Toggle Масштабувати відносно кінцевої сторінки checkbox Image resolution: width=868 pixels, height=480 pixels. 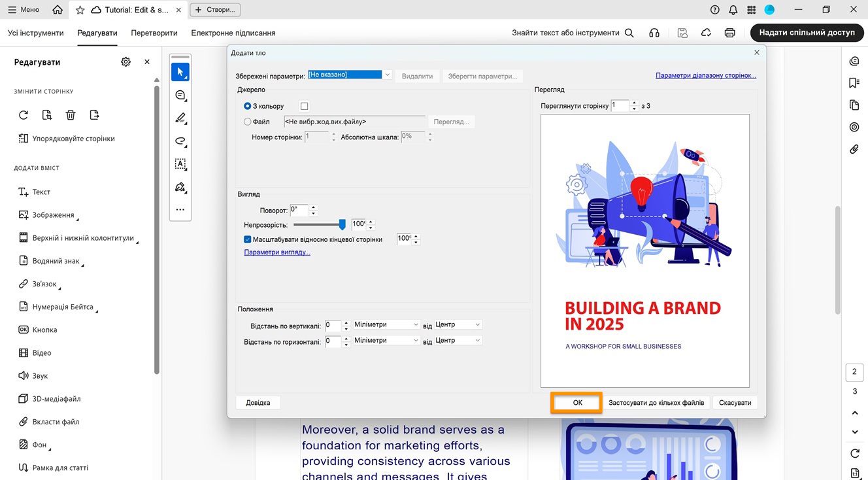(x=248, y=239)
